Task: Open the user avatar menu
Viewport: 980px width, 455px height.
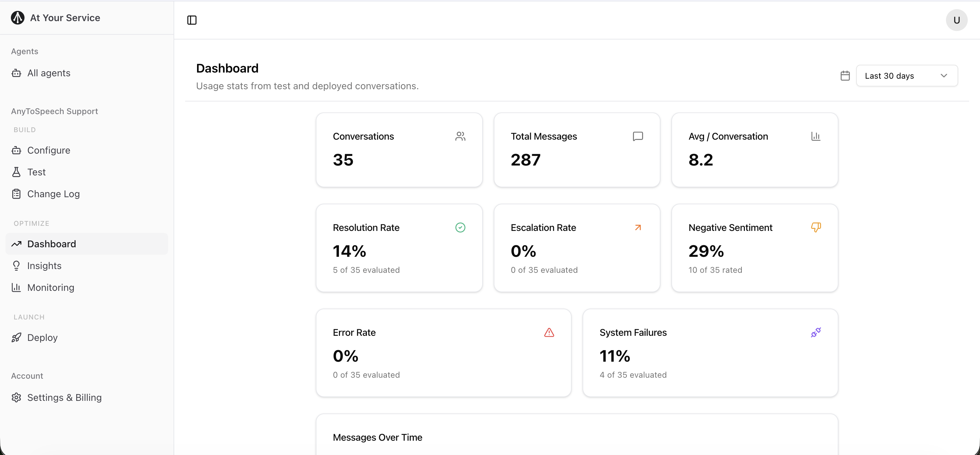Action: coord(957,20)
